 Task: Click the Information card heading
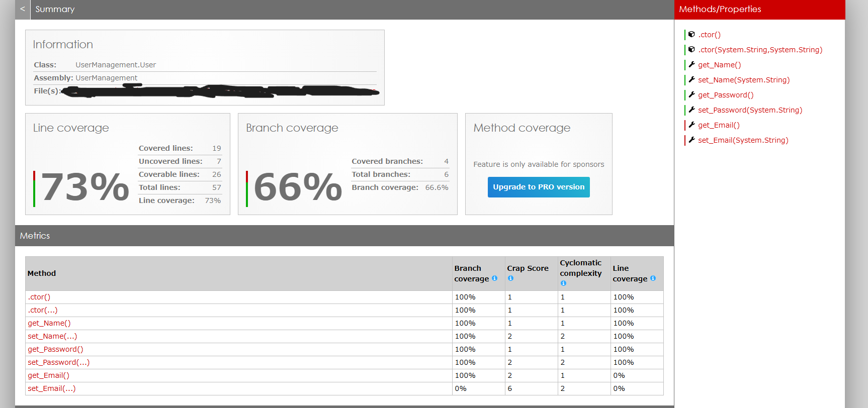coord(63,45)
